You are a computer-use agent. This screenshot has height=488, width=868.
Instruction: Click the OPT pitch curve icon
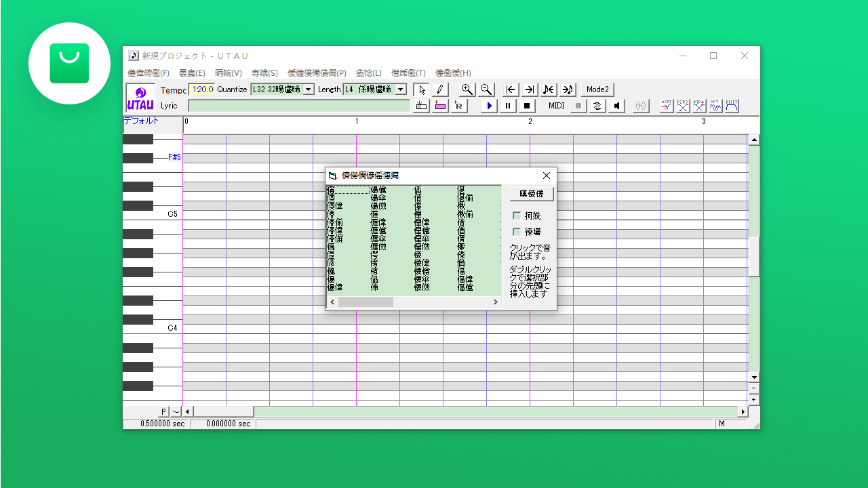click(x=714, y=106)
